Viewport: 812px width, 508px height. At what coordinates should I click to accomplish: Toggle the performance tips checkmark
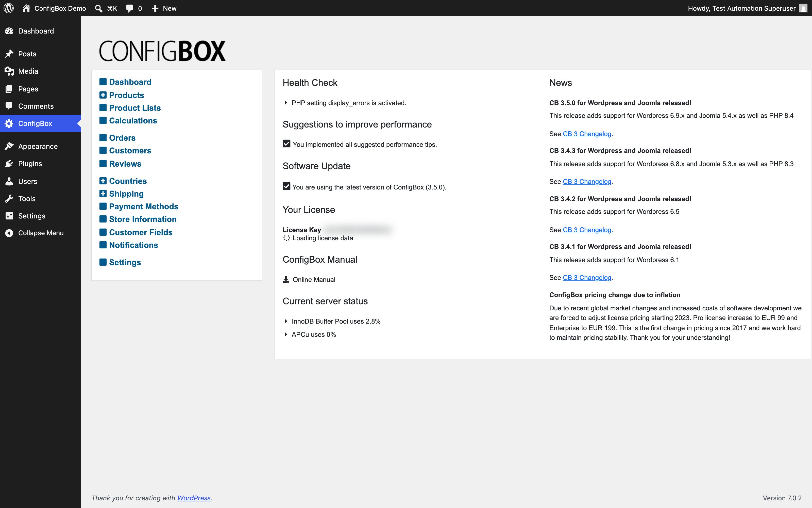pyautogui.click(x=286, y=144)
